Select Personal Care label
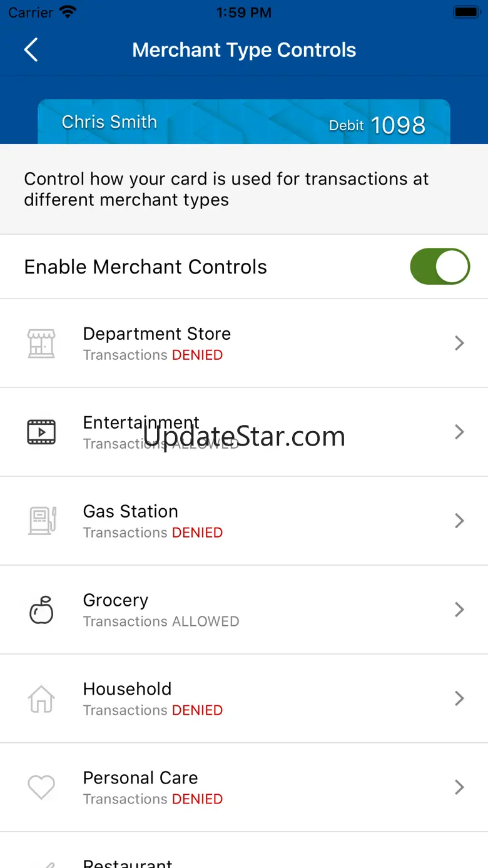 coord(140,778)
